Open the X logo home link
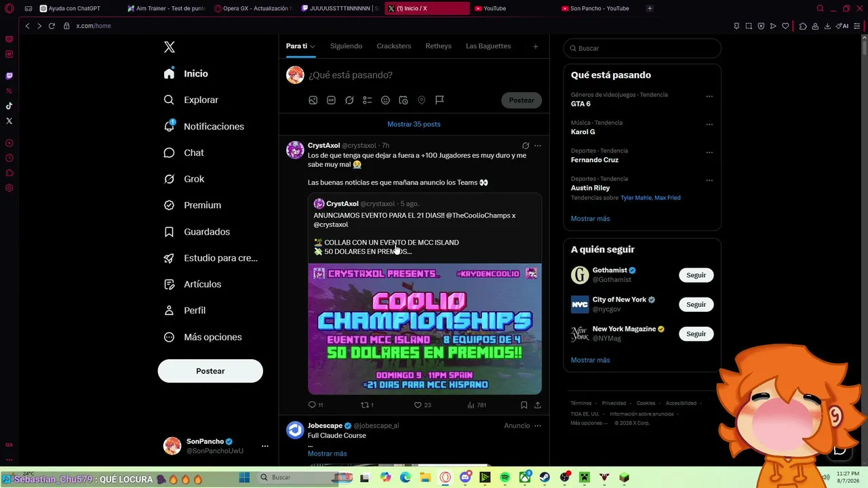Viewport: 868px width, 488px height. (x=170, y=47)
